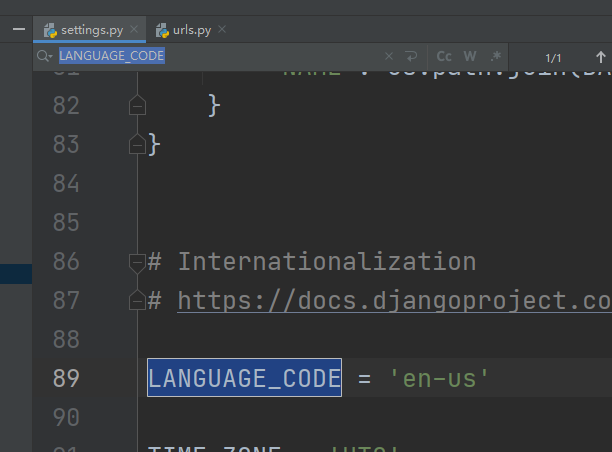Click line number 84 in gutter
Image resolution: width=612 pixels, height=452 pixels.
[66, 183]
